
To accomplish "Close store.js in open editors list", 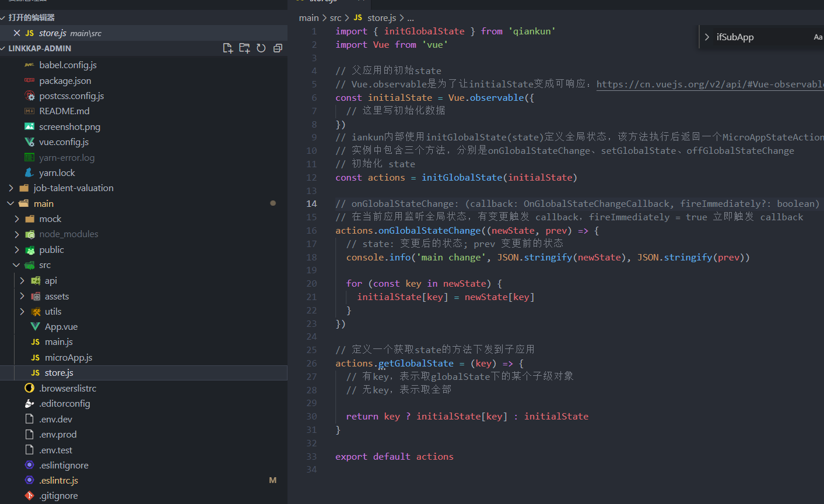I will [17, 33].
